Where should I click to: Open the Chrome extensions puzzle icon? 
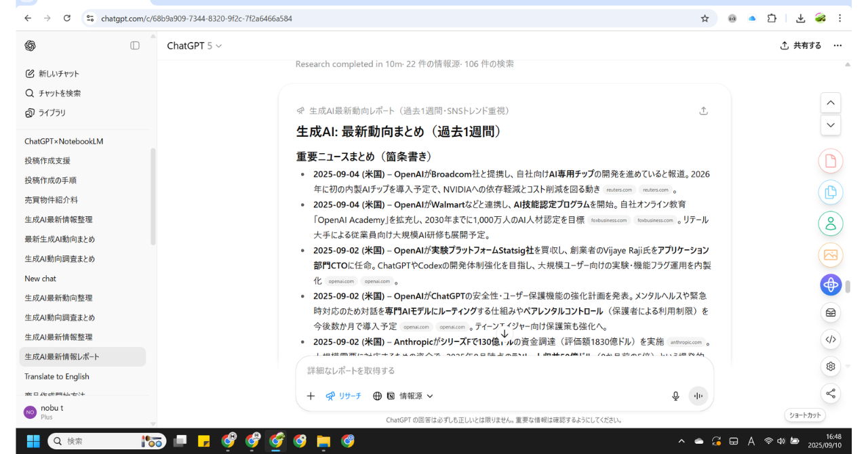(x=772, y=18)
